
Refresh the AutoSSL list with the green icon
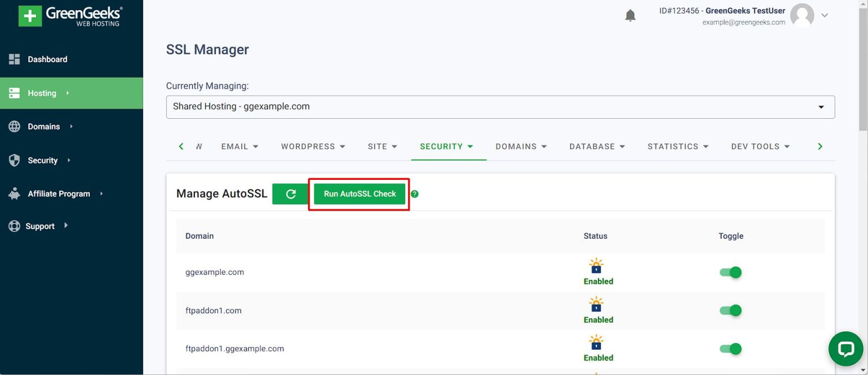(290, 193)
